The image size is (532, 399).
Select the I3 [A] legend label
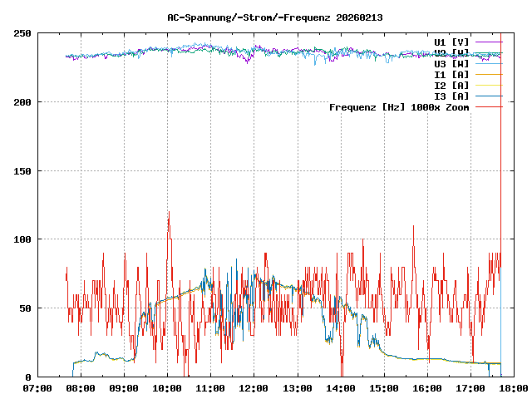pyautogui.click(x=451, y=96)
